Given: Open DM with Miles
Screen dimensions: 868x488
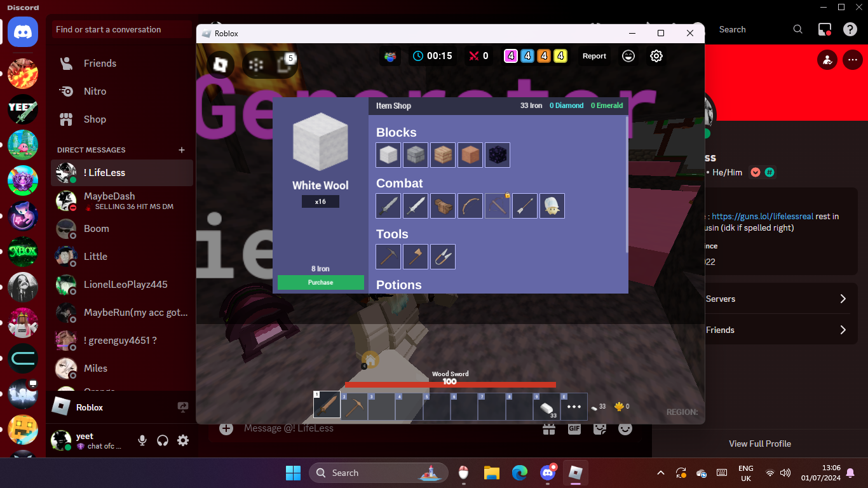Looking at the screenshot, I should (122, 369).
